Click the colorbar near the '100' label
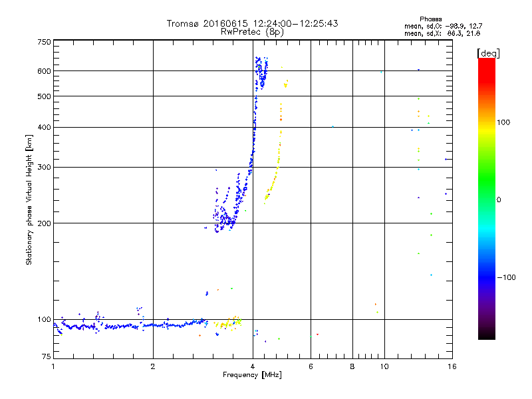The width and height of the screenshot is (532, 399). (487, 122)
